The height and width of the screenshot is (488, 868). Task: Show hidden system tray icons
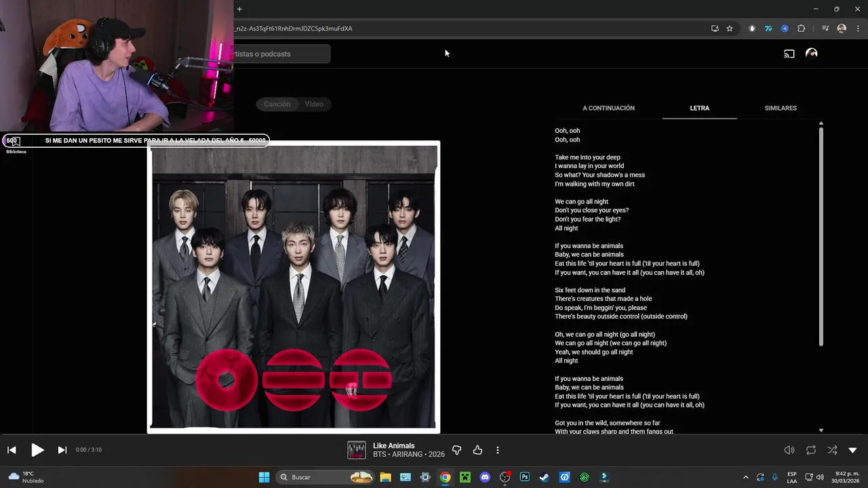click(x=746, y=477)
